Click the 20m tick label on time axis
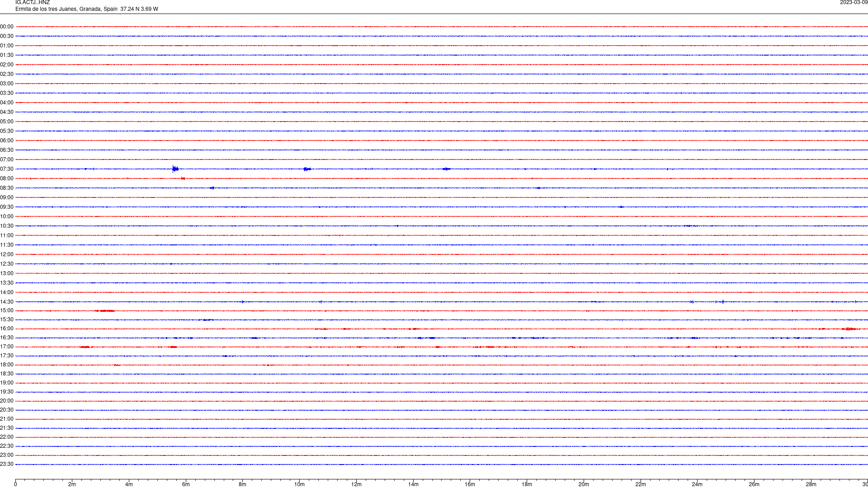The image size is (868, 488). coord(584,484)
